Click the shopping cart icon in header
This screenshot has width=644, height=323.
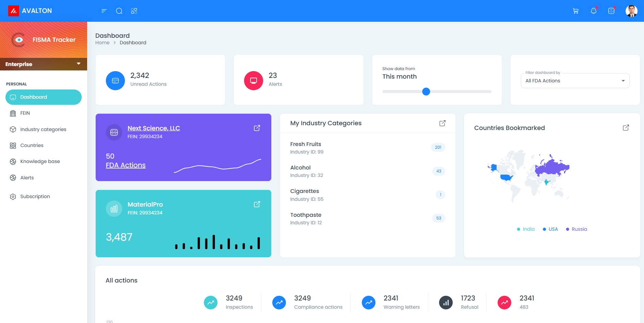click(x=576, y=11)
